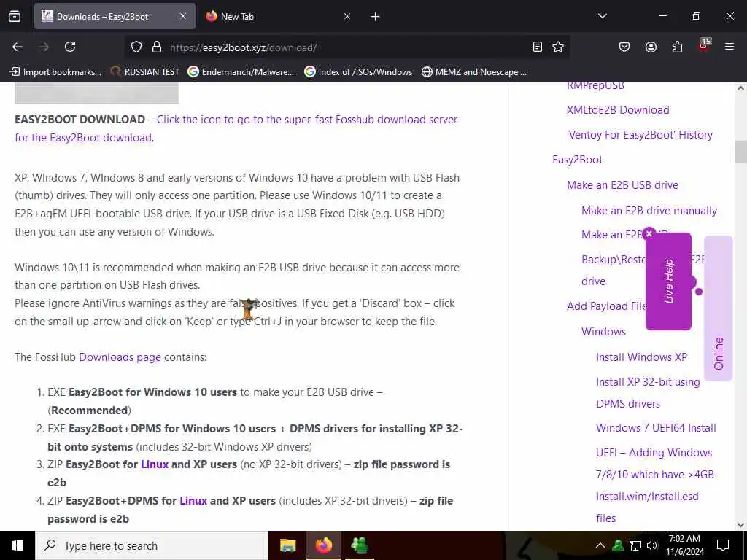Open MEMZ and Noescape bookmark
747x560 pixels.
tap(474, 72)
